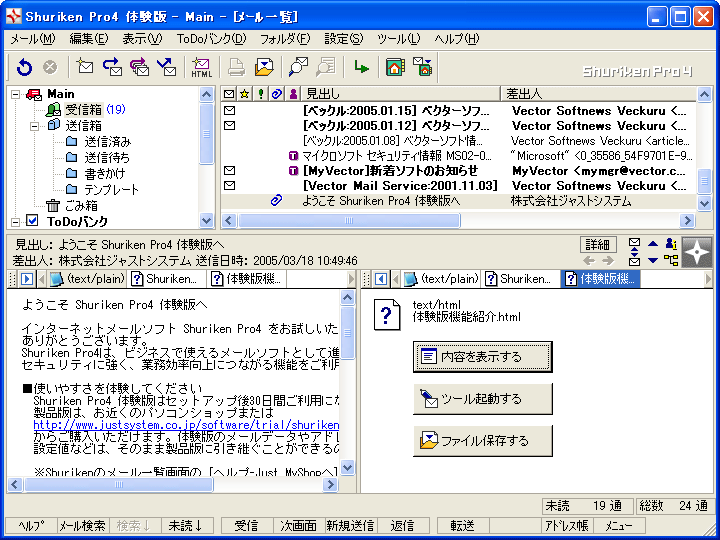The height and width of the screenshot is (540, 720).
Task: Collapse the ToDoバンク tree node
Action: [x=16, y=222]
